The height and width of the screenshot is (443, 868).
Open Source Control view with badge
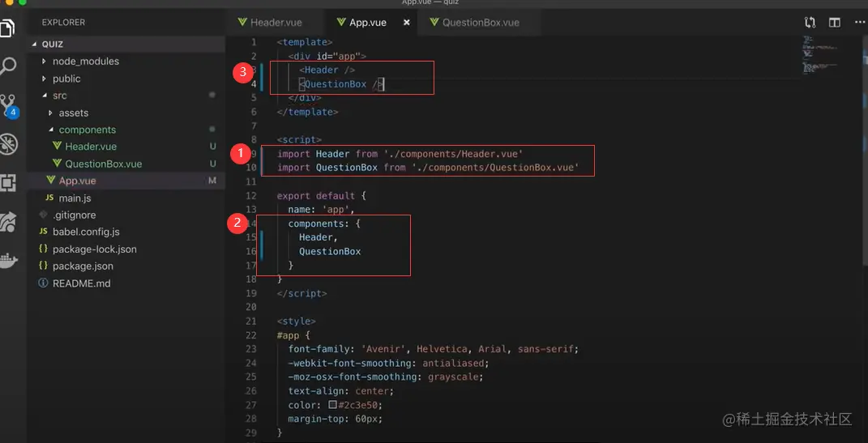tap(9, 106)
